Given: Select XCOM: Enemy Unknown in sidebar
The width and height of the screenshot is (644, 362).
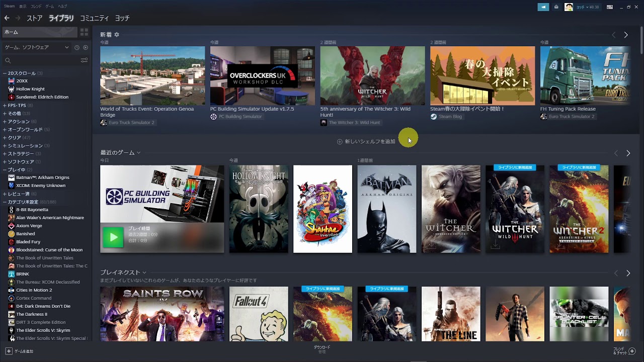Looking at the screenshot, I should point(41,186).
